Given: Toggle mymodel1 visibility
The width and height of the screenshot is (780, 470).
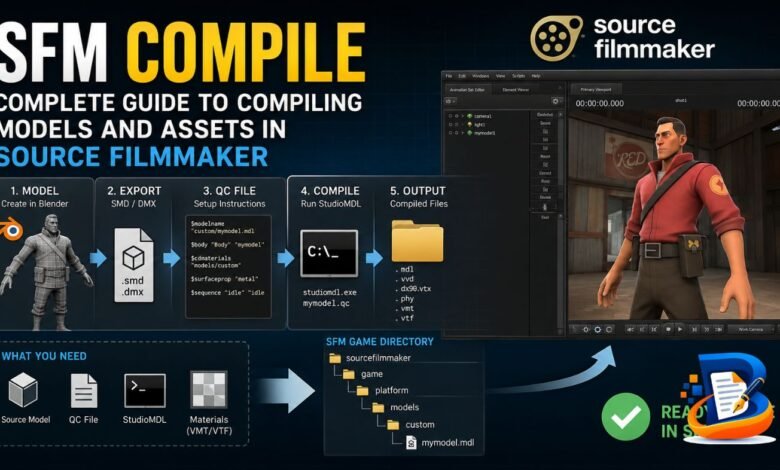Looking at the screenshot, I should pyautogui.click(x=457, y=133).
